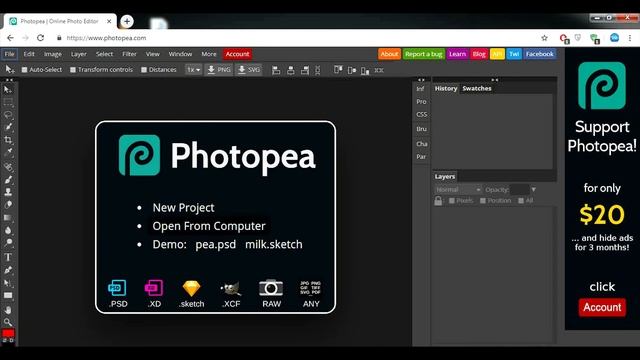
Task: Select the Path Select tool
Action: (8, 282)
